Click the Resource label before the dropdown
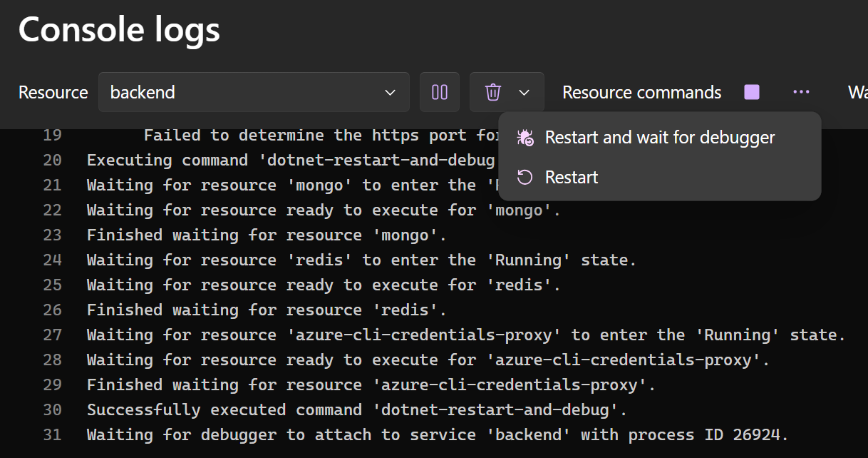Image resolution: width=868 pixels, height=458 pixels. (53, 92)
